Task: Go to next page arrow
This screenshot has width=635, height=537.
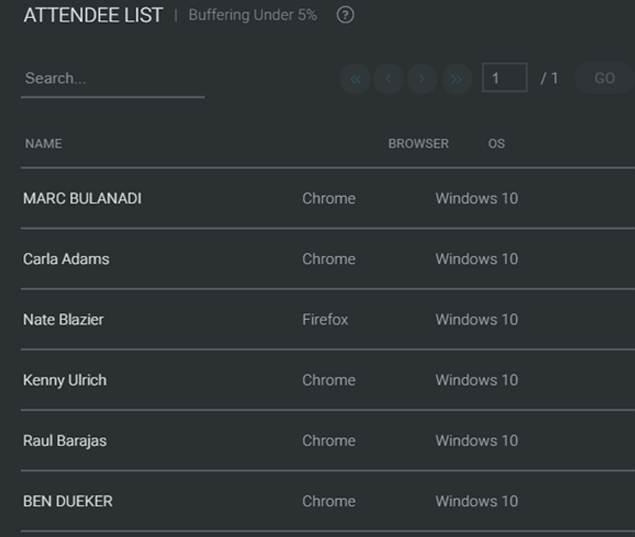Action: 422,79
